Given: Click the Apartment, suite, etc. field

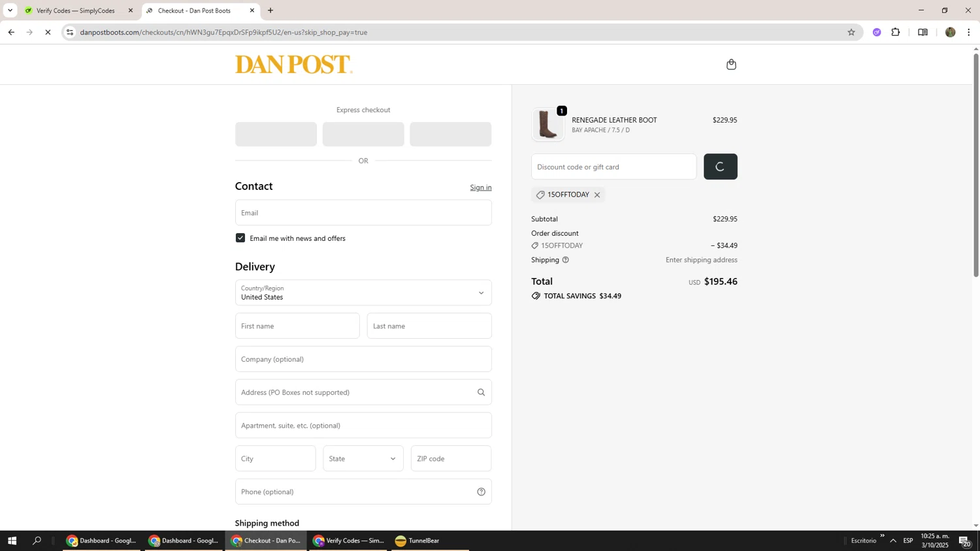Looking at the screenshot, I should [363, 426].
